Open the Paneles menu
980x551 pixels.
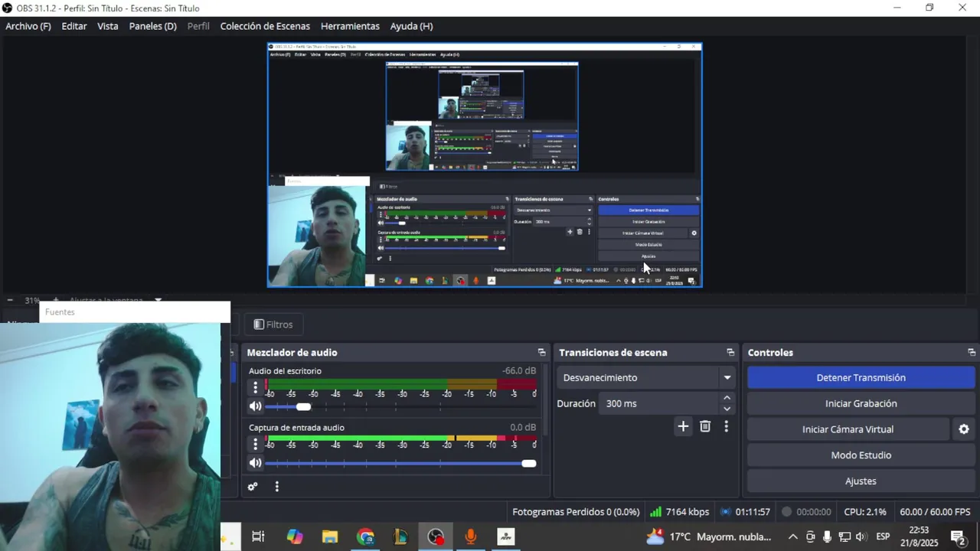click(153, 26)
